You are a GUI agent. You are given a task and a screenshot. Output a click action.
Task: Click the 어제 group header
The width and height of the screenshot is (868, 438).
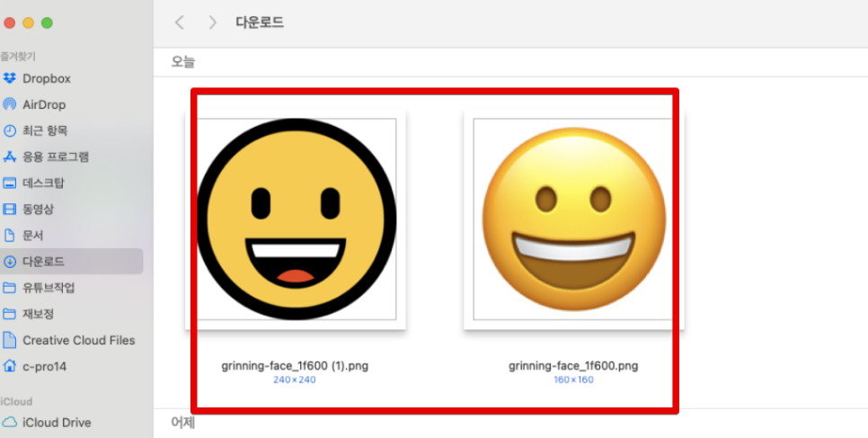point(183,424)
